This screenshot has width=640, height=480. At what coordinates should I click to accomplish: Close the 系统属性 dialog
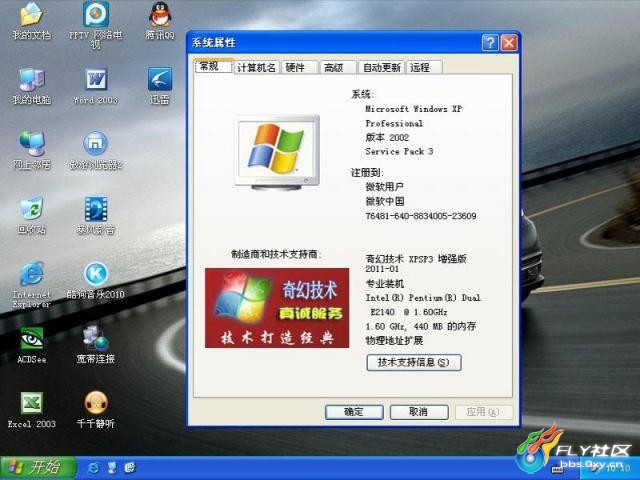pos(509,42)
